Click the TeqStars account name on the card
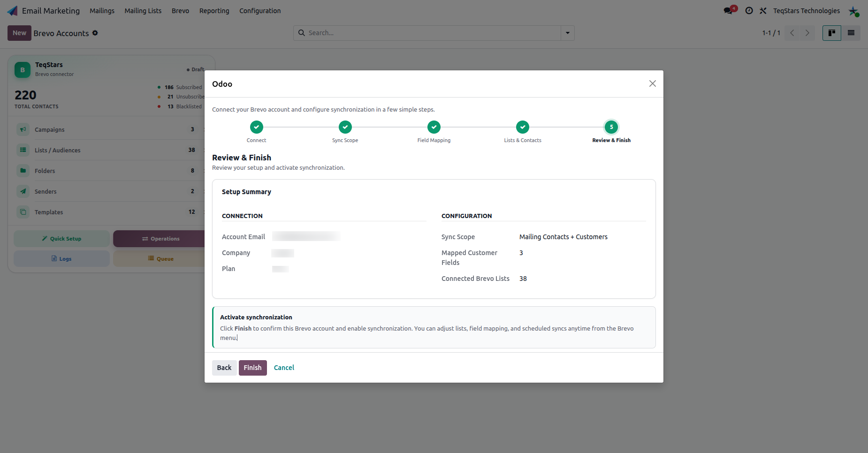The width and height of the screenshot is (868, 453). coord(49,65)
